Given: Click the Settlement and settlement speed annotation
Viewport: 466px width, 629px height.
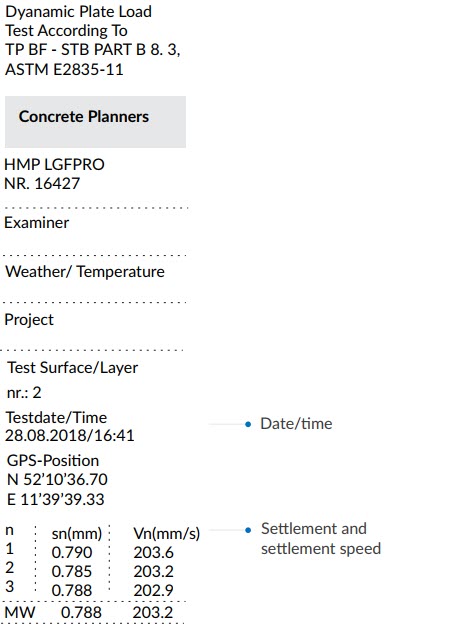Looking at the screenshot, I should [321, 538].
